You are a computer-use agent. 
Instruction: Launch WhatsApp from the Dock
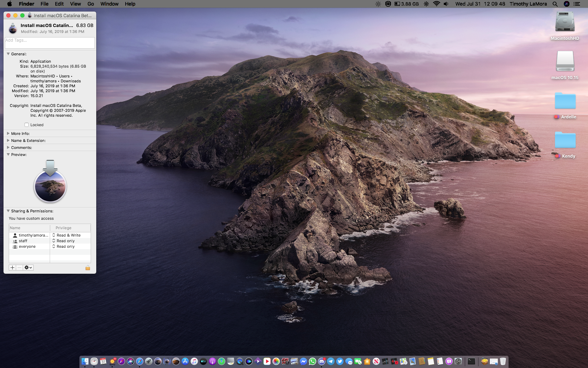tap(313, 361)
